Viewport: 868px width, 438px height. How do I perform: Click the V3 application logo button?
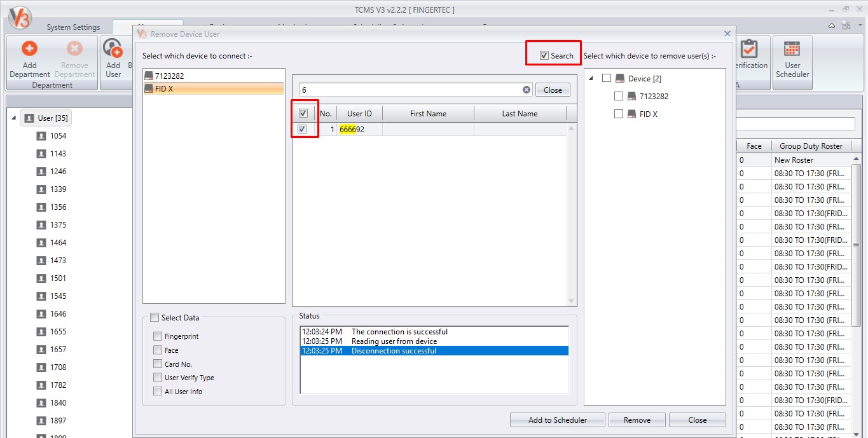pos(20,17)
